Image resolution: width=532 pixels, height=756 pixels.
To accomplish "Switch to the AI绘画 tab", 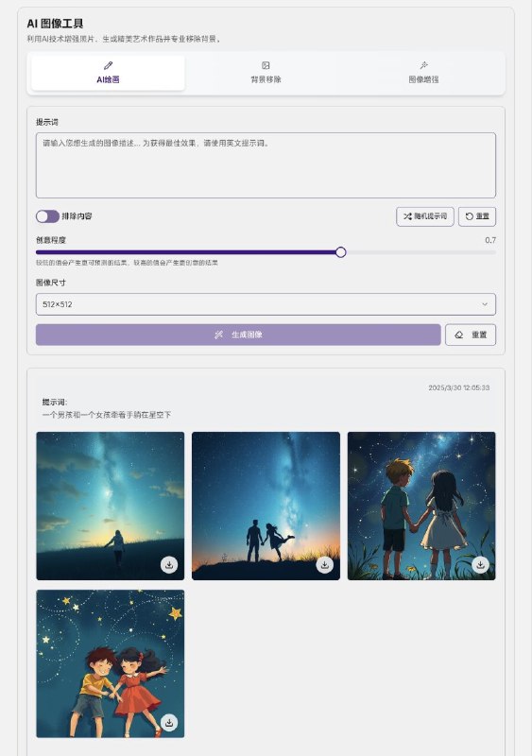I will (x=108, y=73).
